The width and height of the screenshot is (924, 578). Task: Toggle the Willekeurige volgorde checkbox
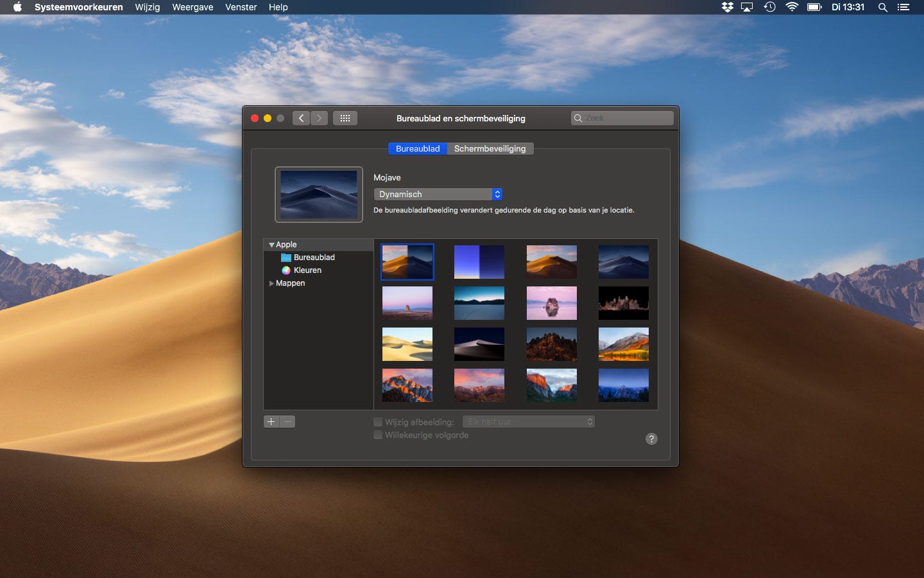[378, 435]
